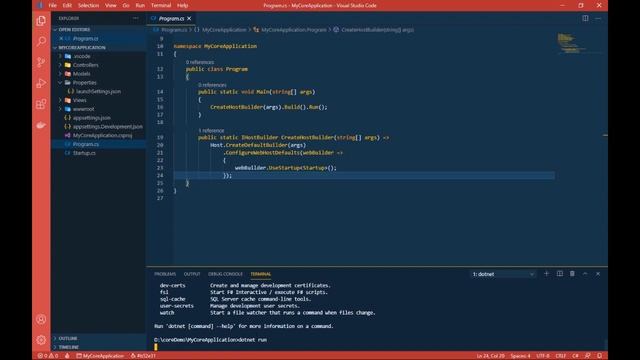Viewport: 640px width, 360px height.
Task: Select the dotnet terminal dropdown
Action: point(503,274)
